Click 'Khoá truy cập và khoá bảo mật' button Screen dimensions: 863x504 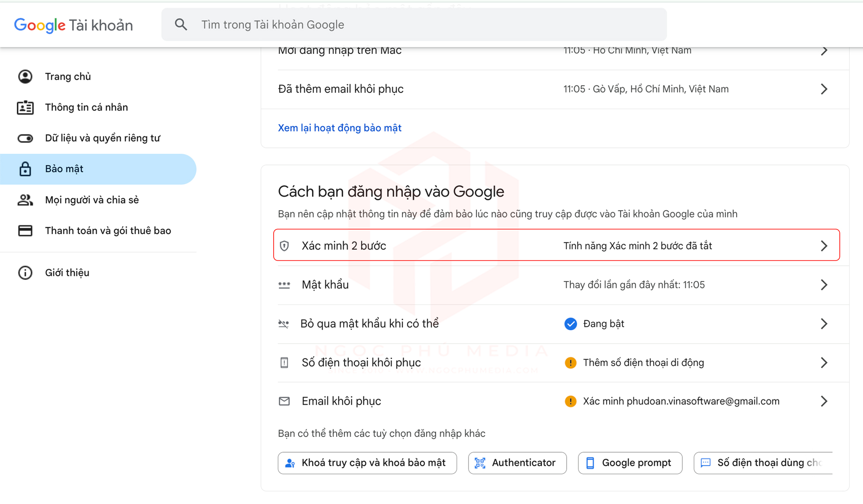point(367,463)
